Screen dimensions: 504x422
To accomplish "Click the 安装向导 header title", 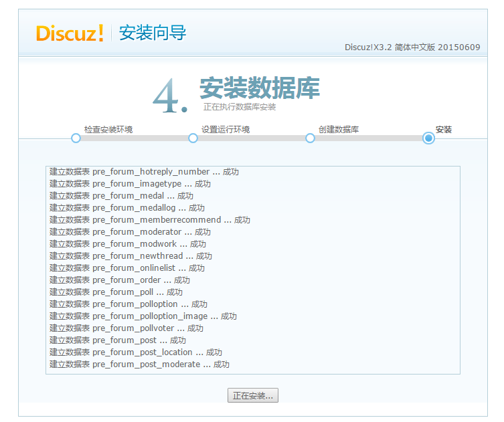I will [x=153, y=33].
